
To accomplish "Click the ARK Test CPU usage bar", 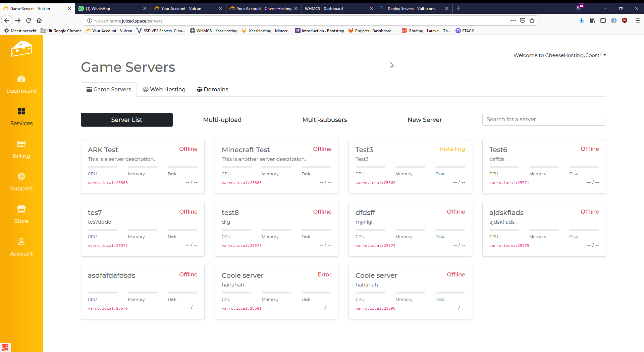I will point(103,167).
